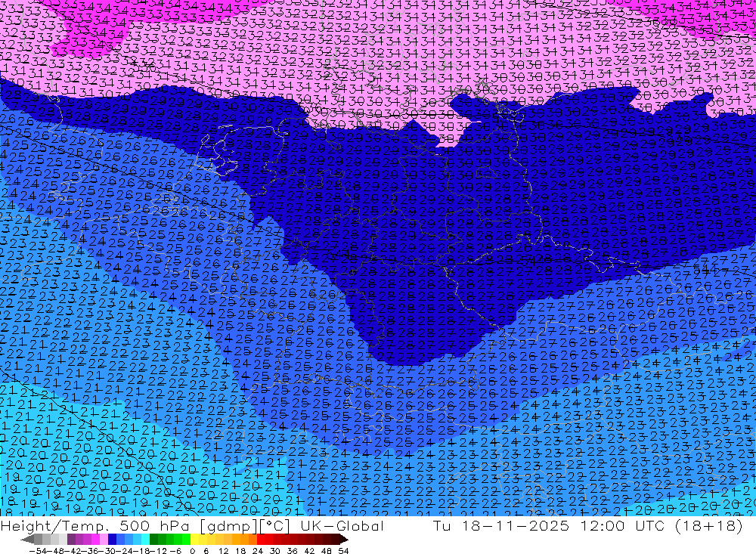Click the '(18+18)' forecast run label

coord(708,525)
